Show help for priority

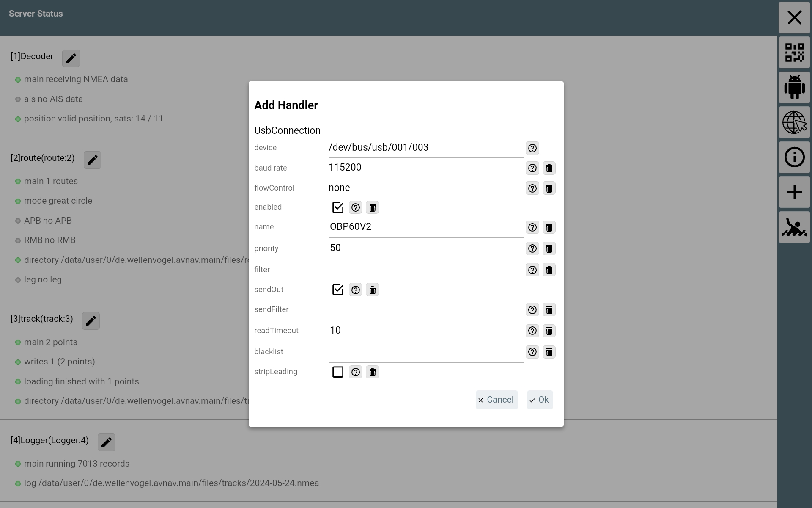532,248
